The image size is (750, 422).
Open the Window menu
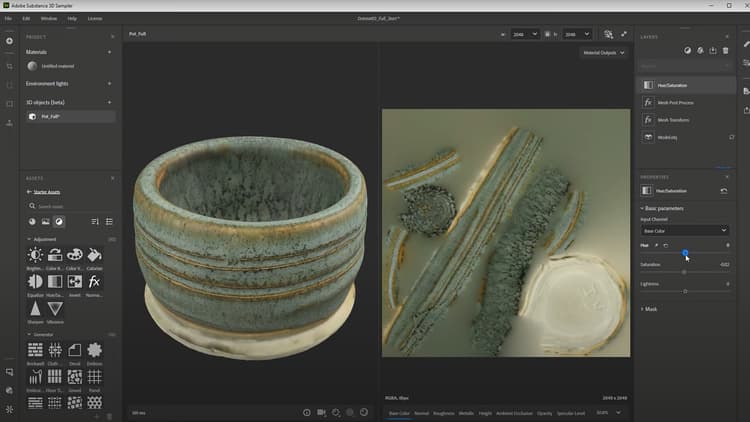[48, 18]
